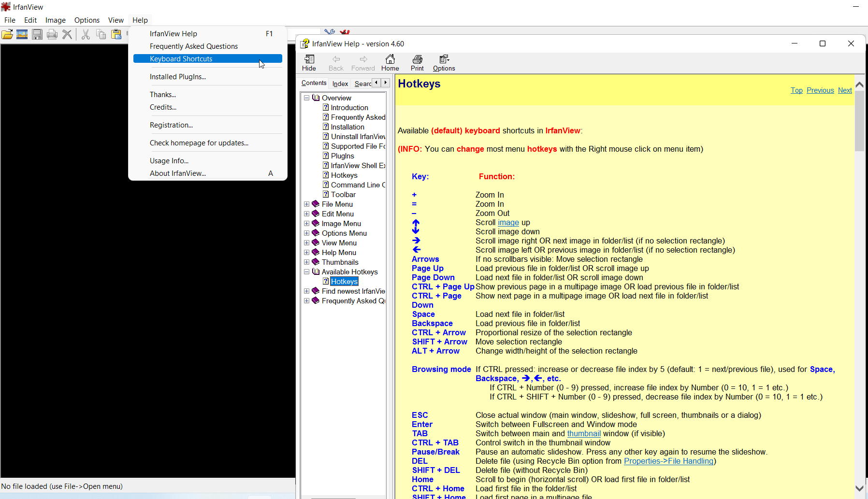Collapse the Available Hotkeys tree node

point(306,271)
